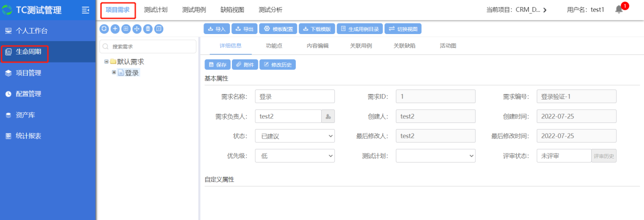The height and width of the screenshot is (220, 644).
Task: Open the 优先级 dropdown showing 低
Action: [x=295, y=156]
